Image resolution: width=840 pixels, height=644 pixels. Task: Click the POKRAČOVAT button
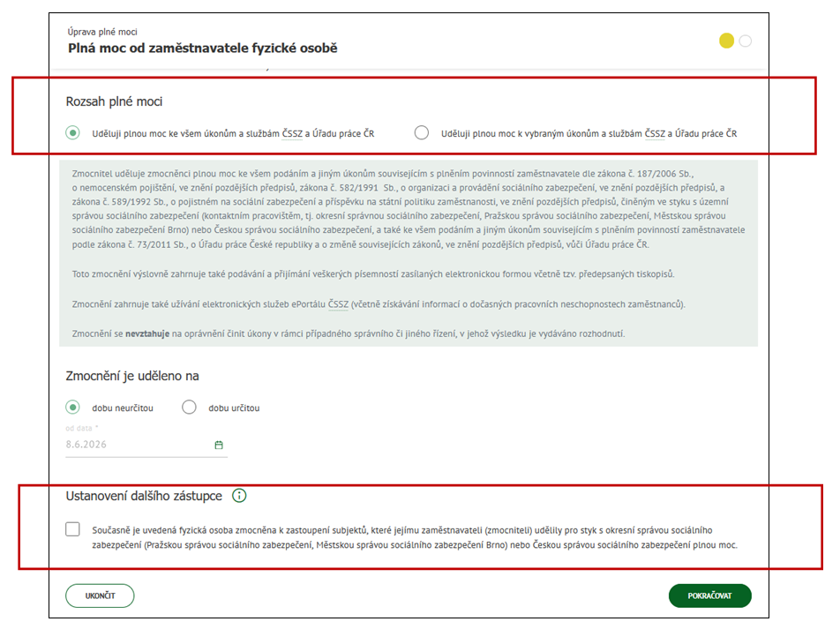click(709, 595)
